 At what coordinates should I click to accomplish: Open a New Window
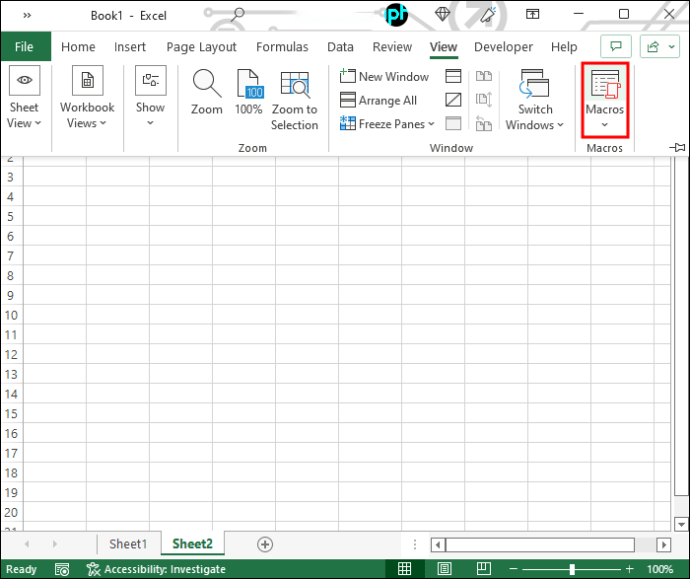(x=384, y=77)
